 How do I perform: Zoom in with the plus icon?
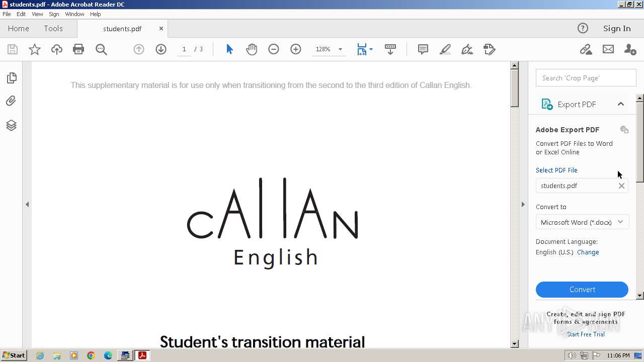296,49
